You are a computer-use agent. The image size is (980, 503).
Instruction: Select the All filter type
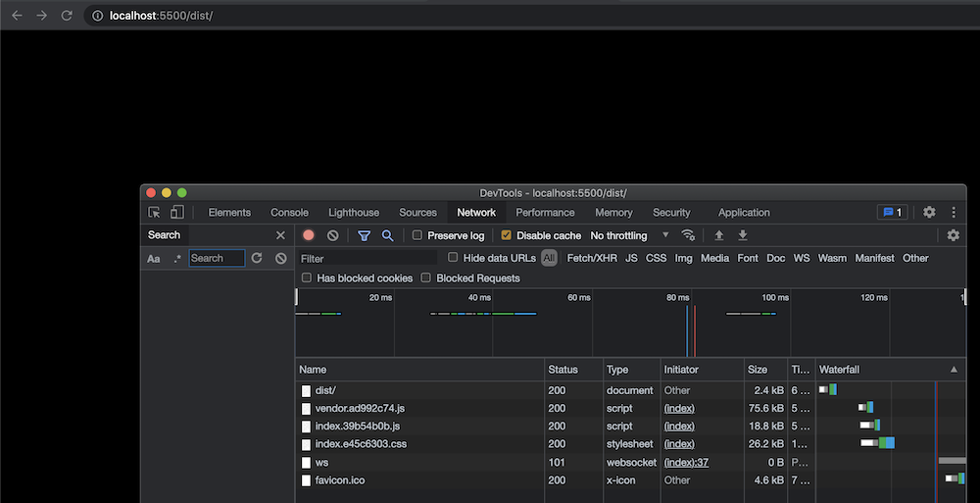click(549, 258)
